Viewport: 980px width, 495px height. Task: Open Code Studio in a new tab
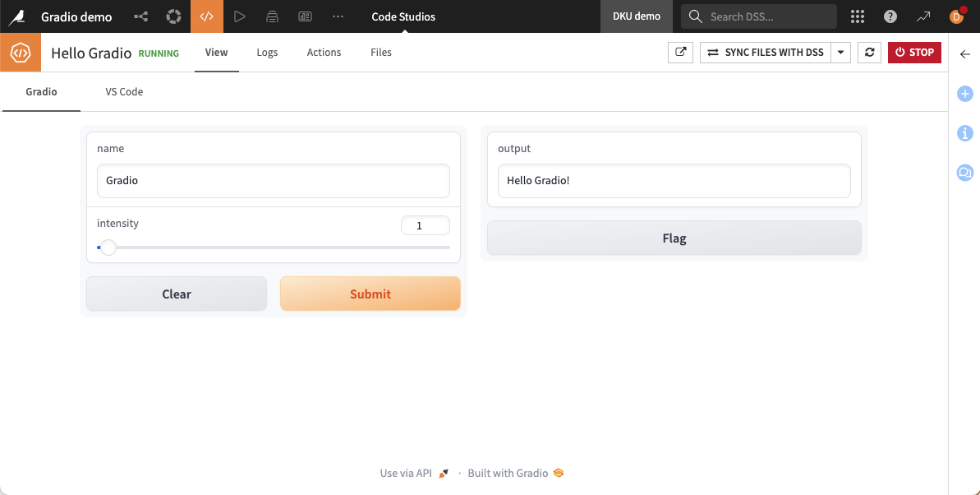681,52
